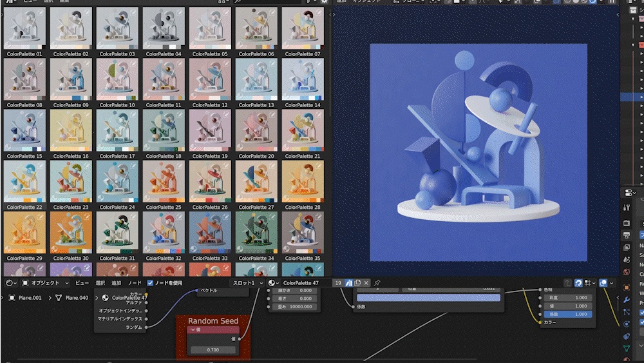
Task: Click the color ramp gradient bar
Action: pyautogui.click(x=428, y=298)
